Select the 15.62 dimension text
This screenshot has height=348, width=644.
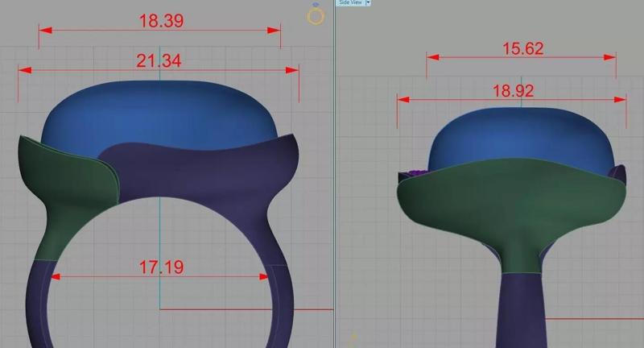pos(523,49)
